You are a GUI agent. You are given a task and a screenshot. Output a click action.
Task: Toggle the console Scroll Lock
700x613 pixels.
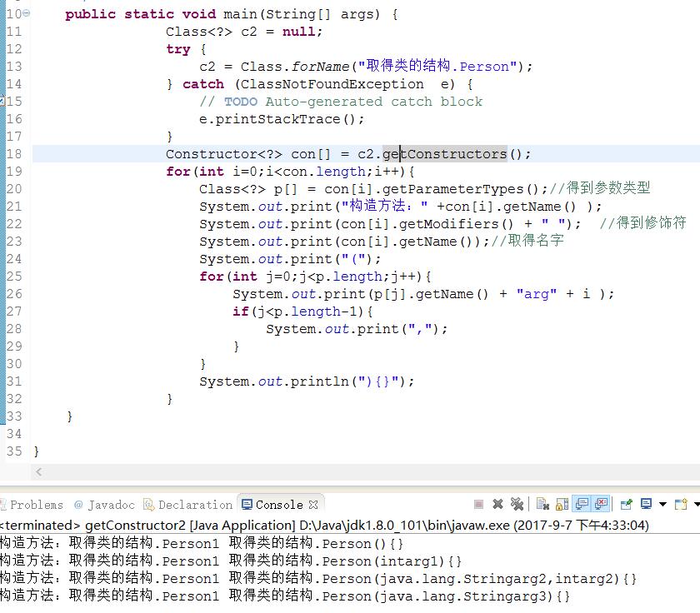point(562,504)
